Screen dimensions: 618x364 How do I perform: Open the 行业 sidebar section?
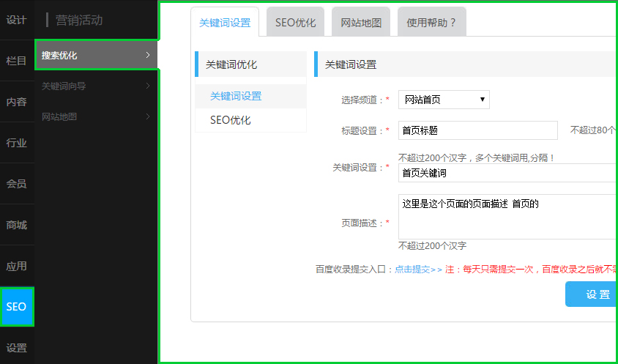coord(16,143)
